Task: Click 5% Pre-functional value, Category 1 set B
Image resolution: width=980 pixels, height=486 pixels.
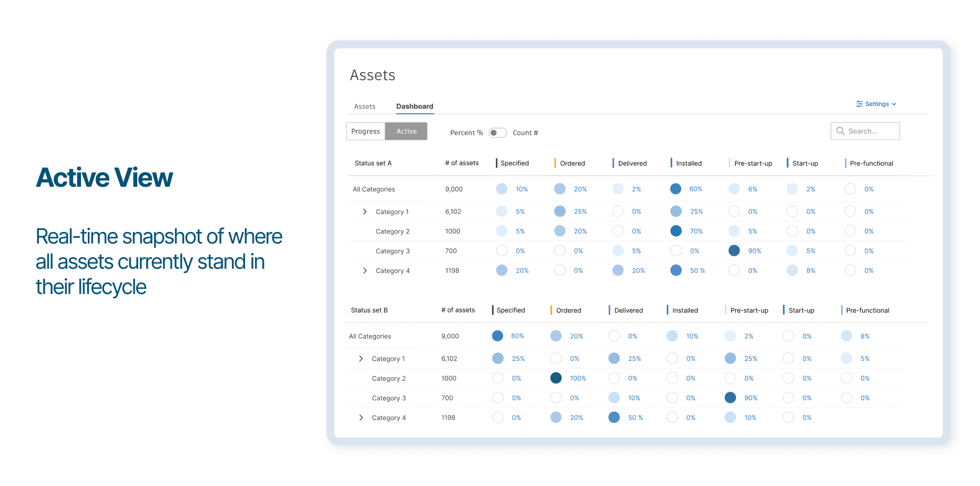Action: [865, 359]
